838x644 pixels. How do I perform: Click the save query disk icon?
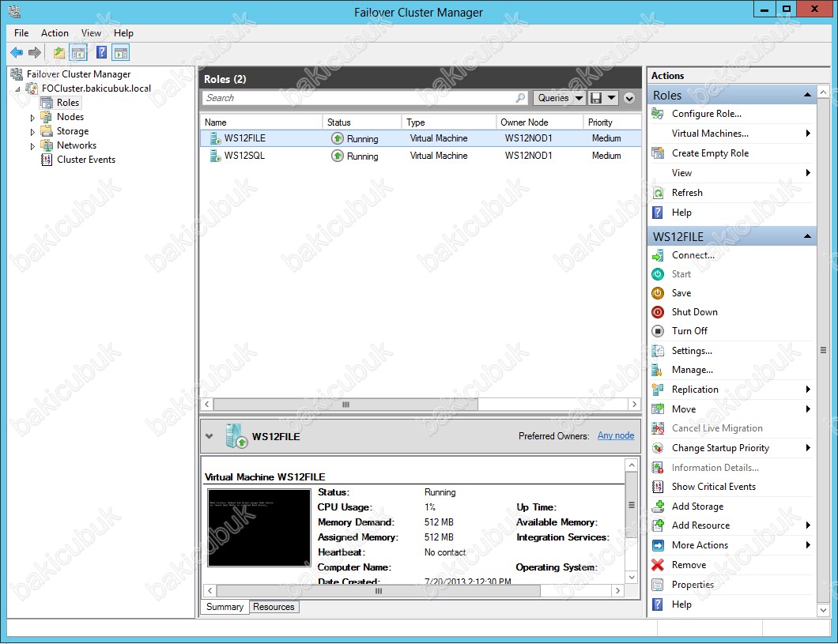(x=596, y=98)
